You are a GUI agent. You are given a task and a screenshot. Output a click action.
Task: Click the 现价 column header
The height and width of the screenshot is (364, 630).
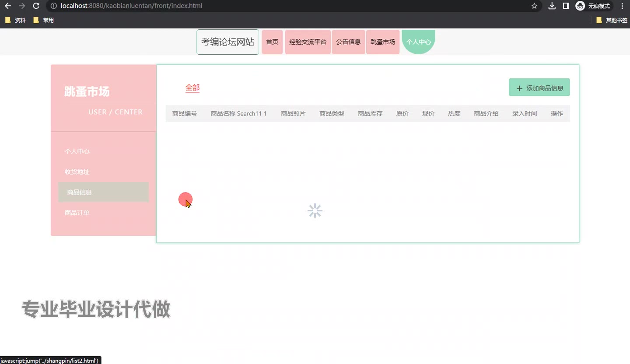click(428, 114)
